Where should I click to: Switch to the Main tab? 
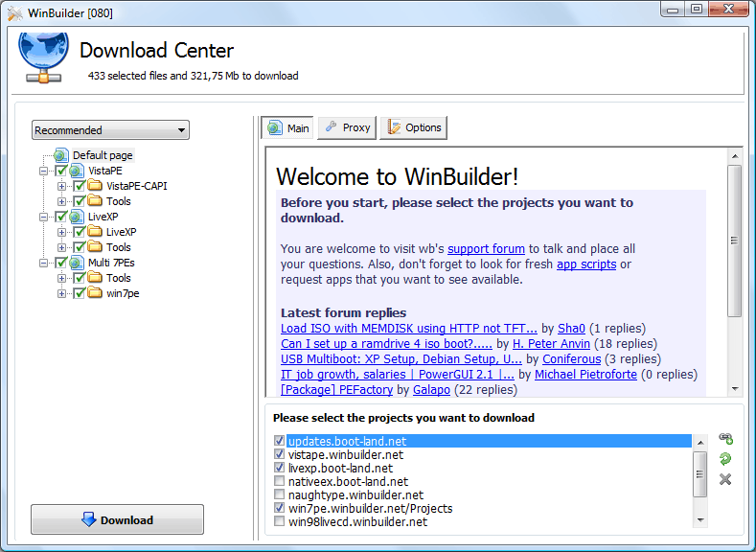click(287, 127)
